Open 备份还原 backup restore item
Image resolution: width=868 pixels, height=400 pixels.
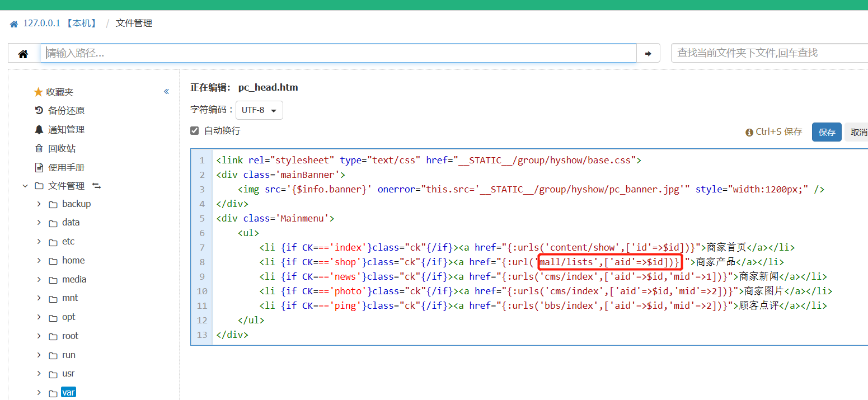pyautogui.click(x=65, y=111)
